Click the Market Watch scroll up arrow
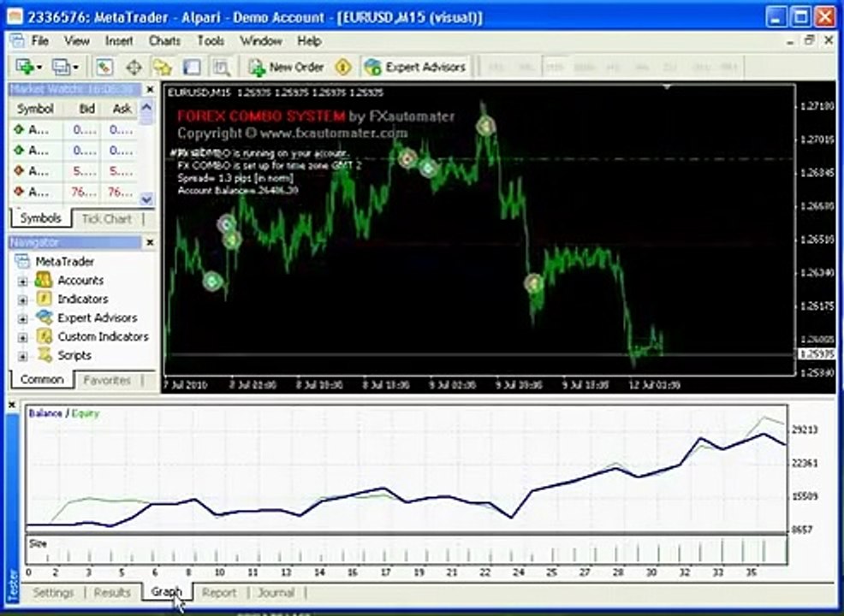 [x=146, y=108]
